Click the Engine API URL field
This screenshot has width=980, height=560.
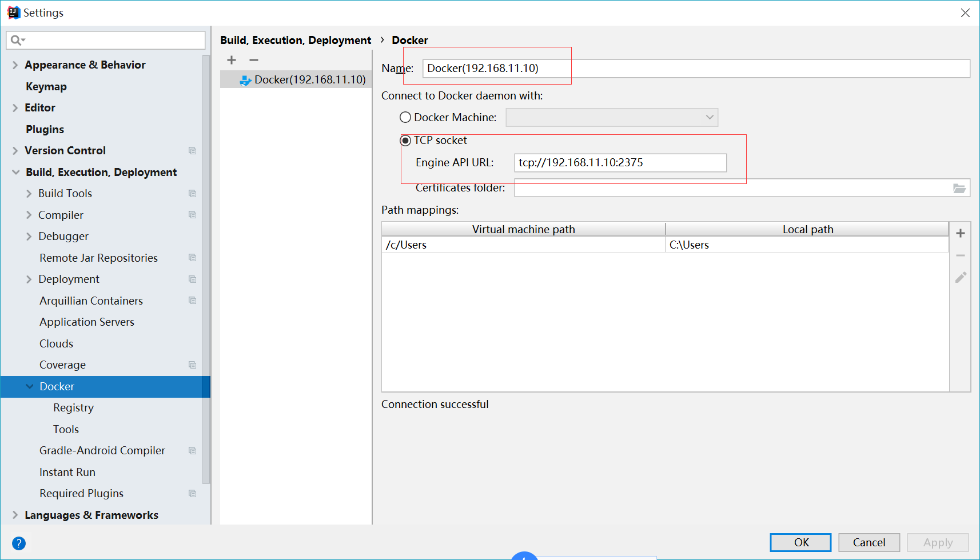coord(620,163)
